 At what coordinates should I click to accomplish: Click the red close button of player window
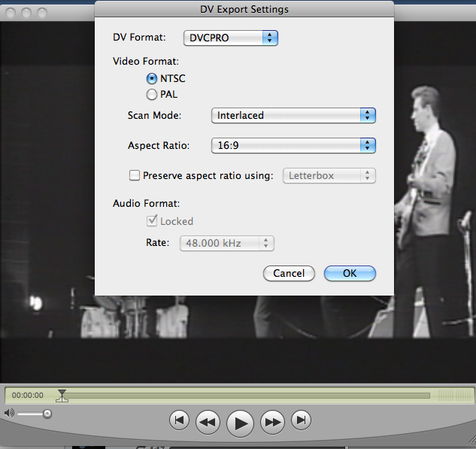pos(11,13)
